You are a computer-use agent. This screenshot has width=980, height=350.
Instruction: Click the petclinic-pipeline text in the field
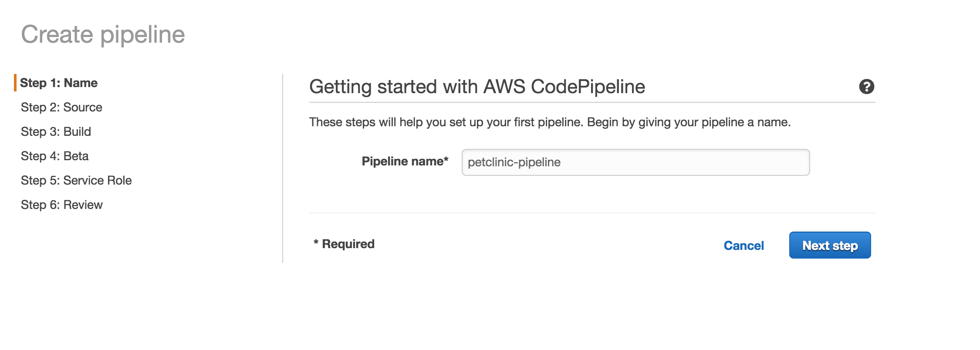(x=514, y=162)
